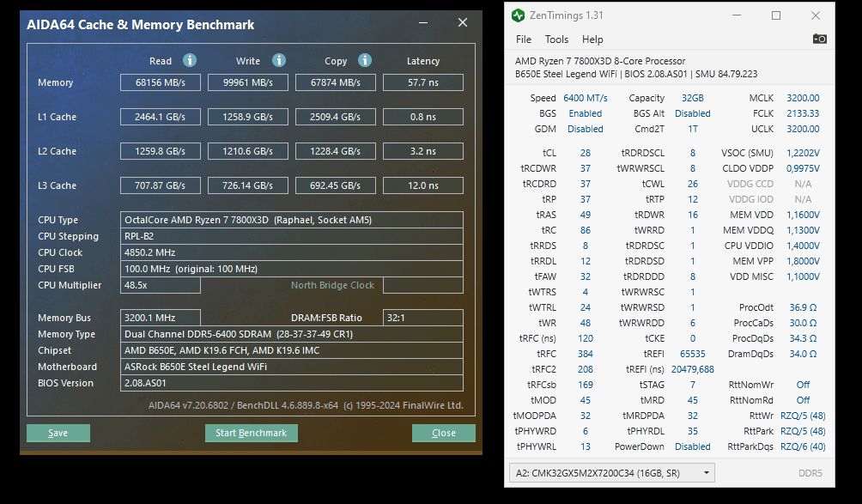Click RttNomWr value Off

[x=803, y=385]
